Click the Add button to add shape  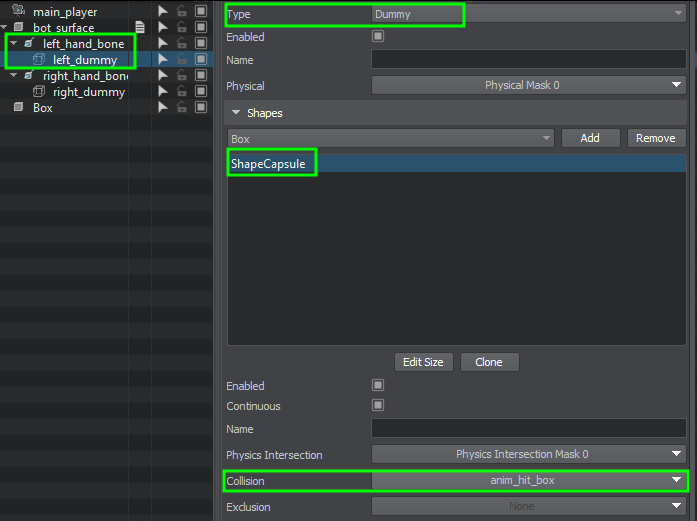coord(590,138)
